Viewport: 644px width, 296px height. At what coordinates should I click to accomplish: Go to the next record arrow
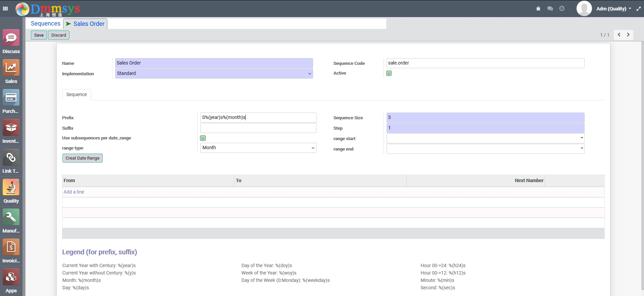pyautogui.click(x=628, y=35)
